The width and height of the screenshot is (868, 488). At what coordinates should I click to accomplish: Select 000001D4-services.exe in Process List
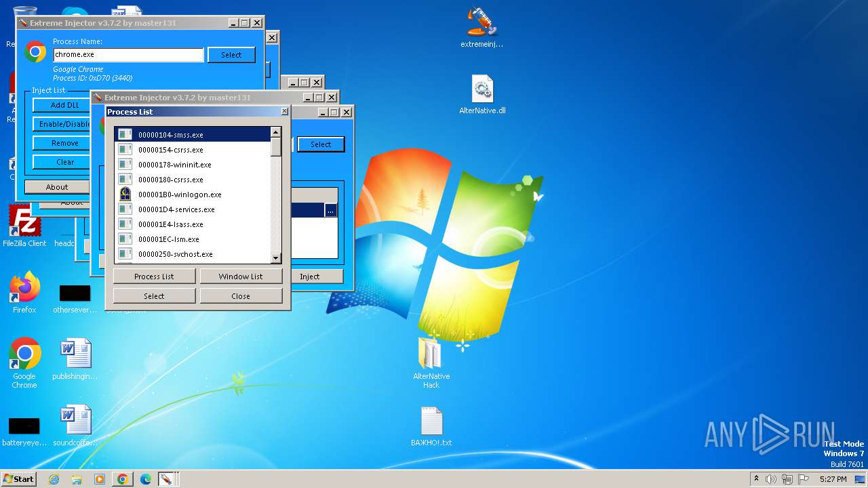[x=193, y=209]
